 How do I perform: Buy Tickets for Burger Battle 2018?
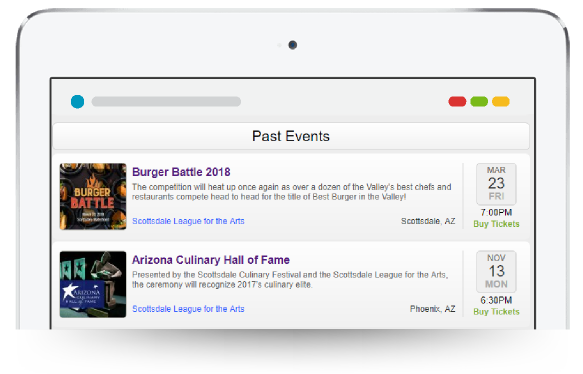pyautogui.click(x=496, y=224)
